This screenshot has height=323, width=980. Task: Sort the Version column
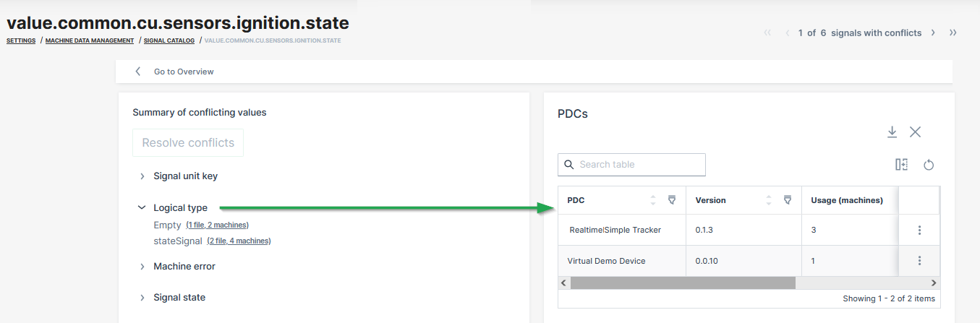pyautogui.click(x=770, y=200)
